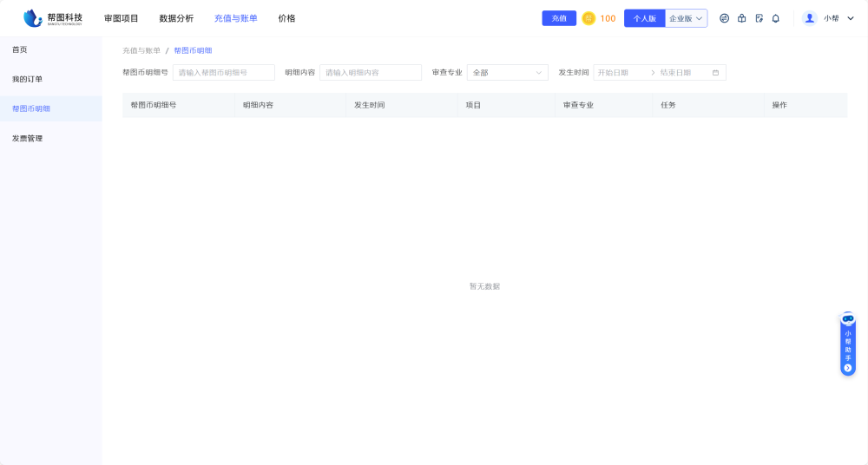
Task: Open notifications bell icon
Action: 775,18
